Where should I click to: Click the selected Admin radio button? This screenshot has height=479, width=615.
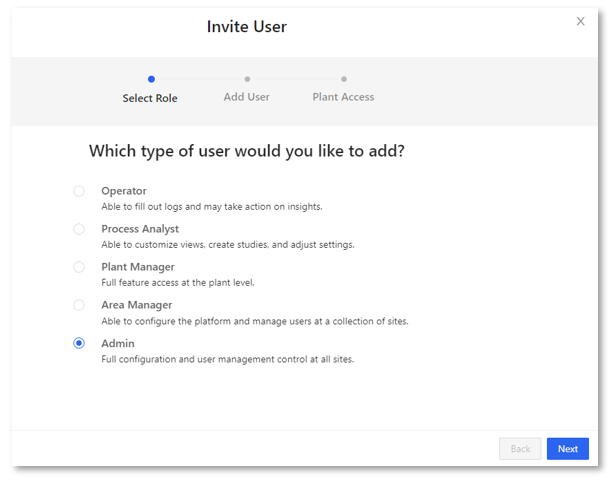[x=79, y=343]
